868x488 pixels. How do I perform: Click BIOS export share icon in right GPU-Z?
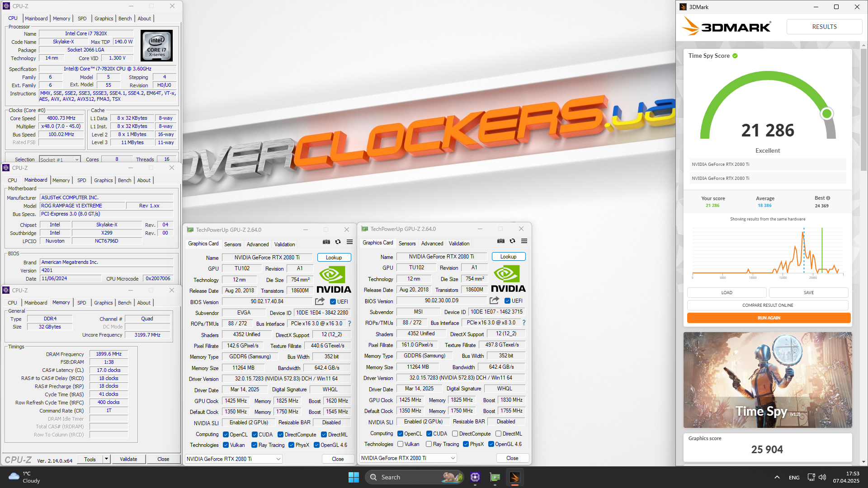point(494,300)
